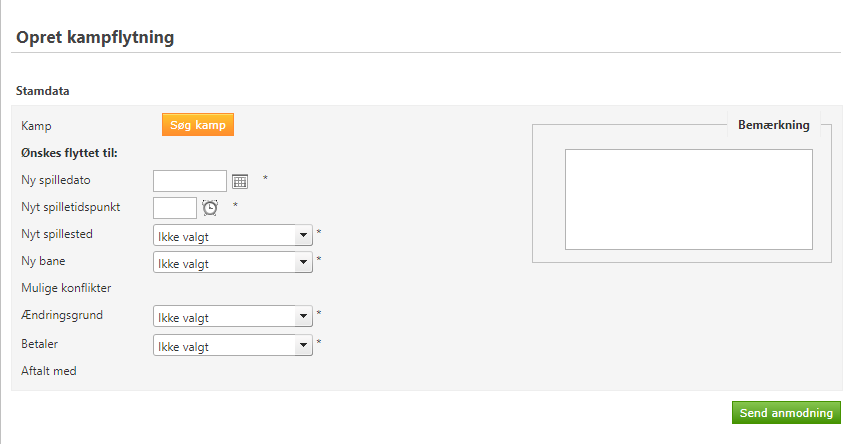
Task: Focus the Ny spilledato date field
Action: pos(190,181)
